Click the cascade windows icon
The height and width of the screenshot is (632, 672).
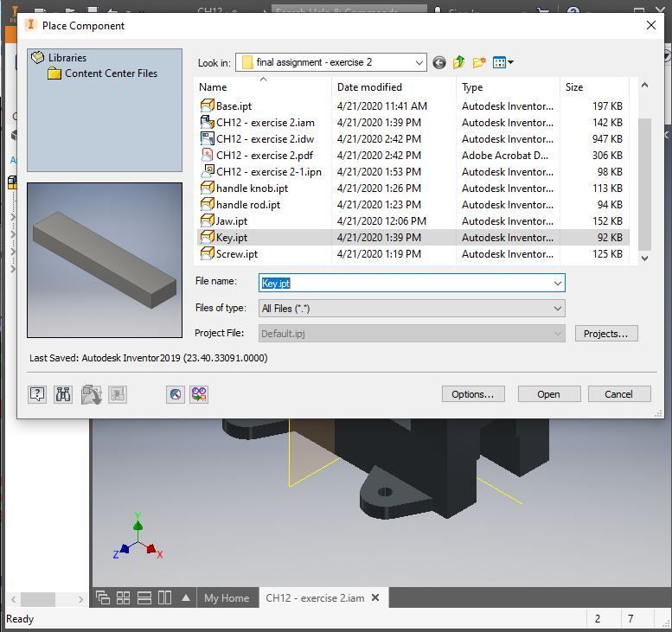(x=102, y=597)
